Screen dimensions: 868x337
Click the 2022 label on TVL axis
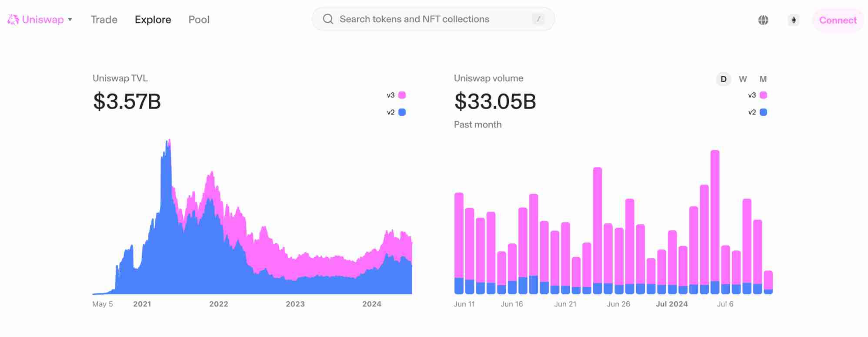pos(219,304)
